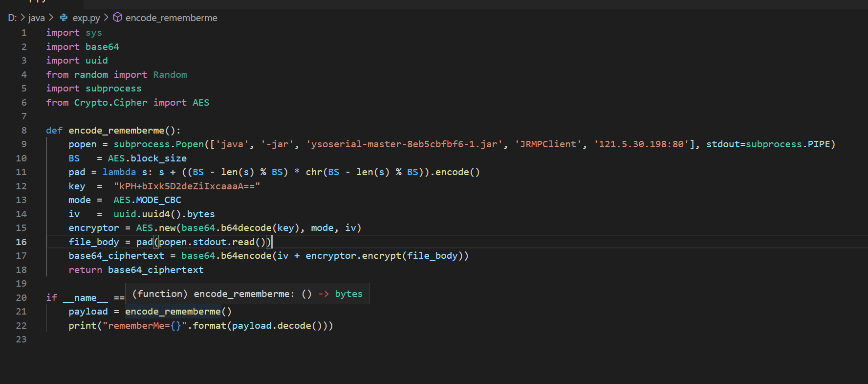The height and width of the screenshot is (384, 868).
Task: Click line number 20 in gutter
Action: pos(22,298)
